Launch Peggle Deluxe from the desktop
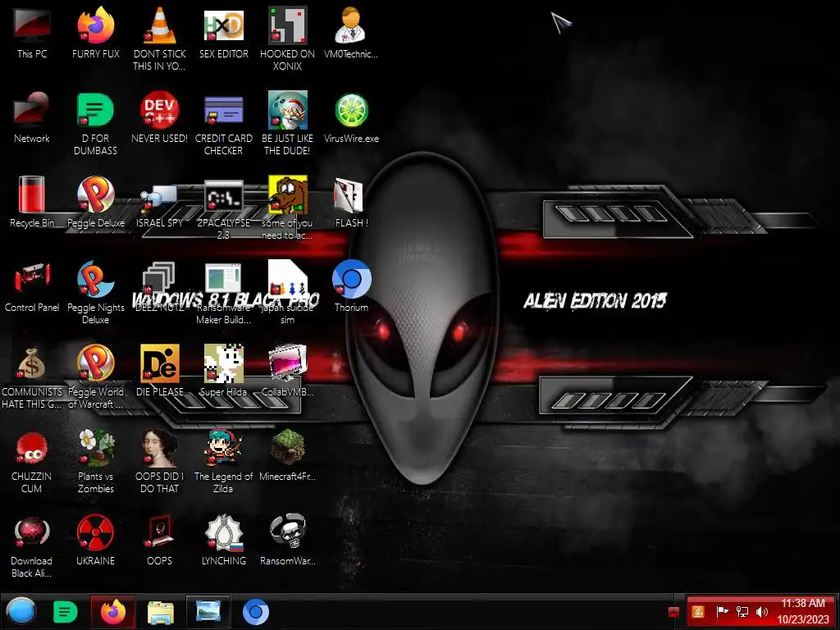The image size is (840, 630). click(96, 202)
